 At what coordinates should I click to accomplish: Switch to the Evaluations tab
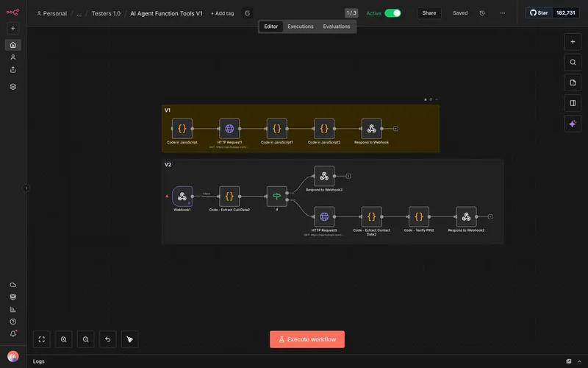point(337,26)
